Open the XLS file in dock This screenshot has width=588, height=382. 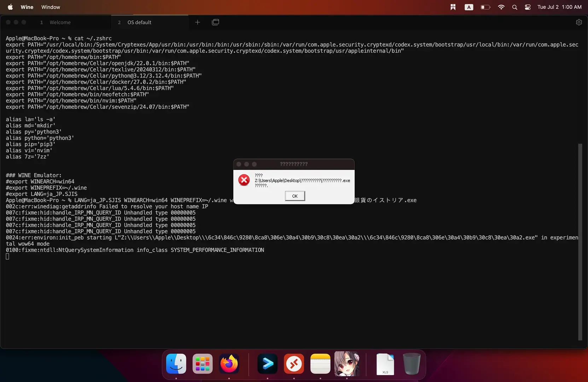(x=385, y=364)
